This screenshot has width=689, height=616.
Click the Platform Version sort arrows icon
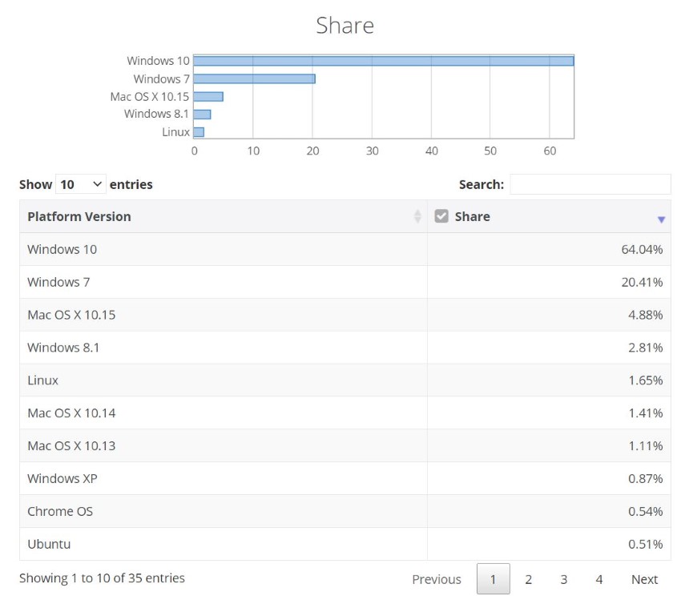[417, 216]
